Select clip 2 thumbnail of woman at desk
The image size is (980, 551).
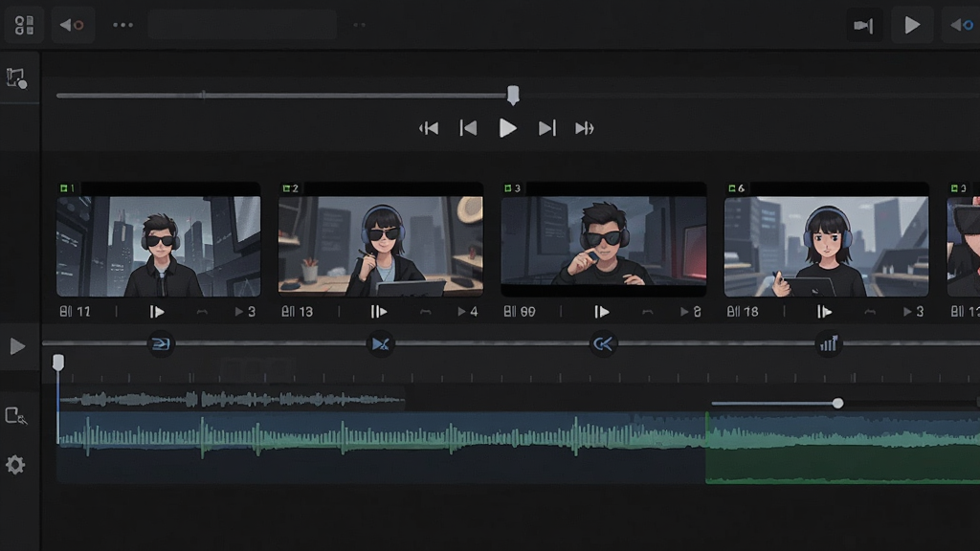click(381, 246)
